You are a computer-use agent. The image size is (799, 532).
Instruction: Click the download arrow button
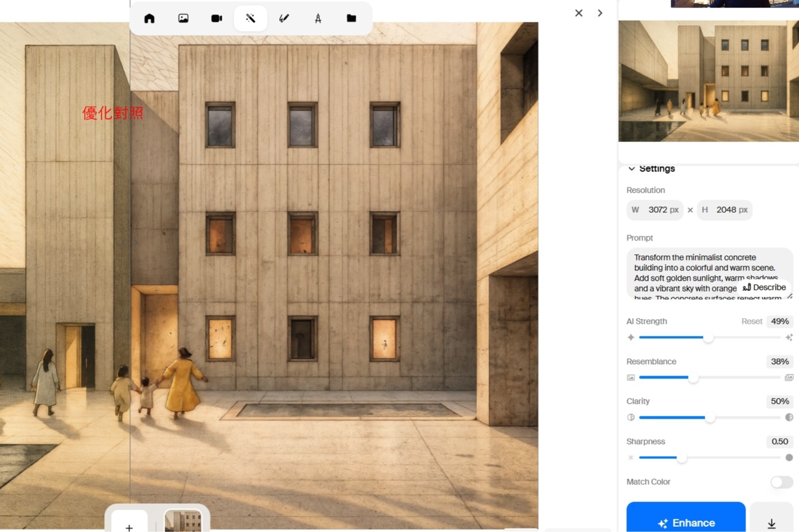point(771,523)
